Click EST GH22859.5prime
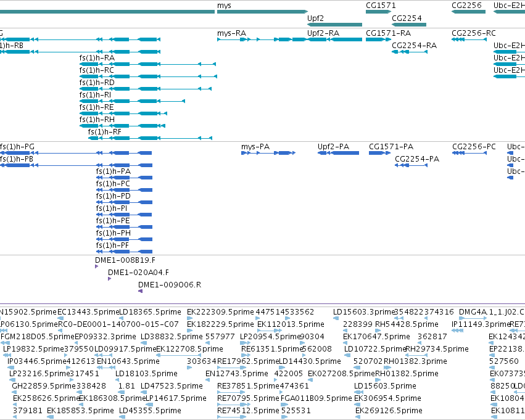 click(x=44, y=387)
